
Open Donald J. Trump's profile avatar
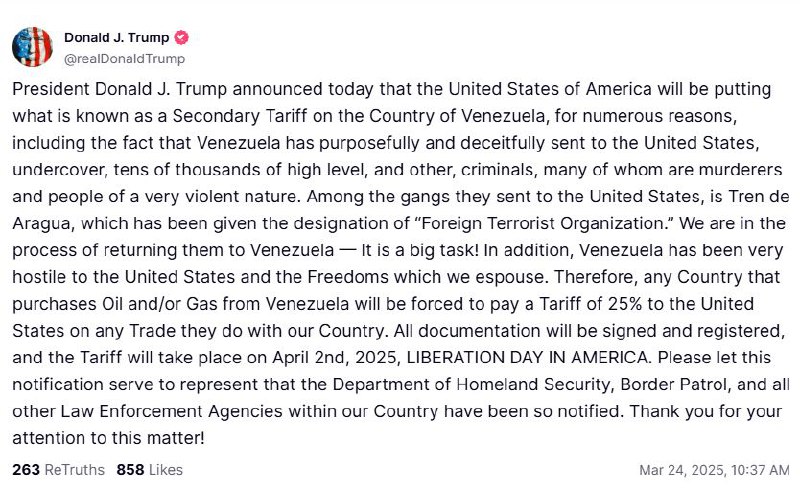click(x=32, y=47)
